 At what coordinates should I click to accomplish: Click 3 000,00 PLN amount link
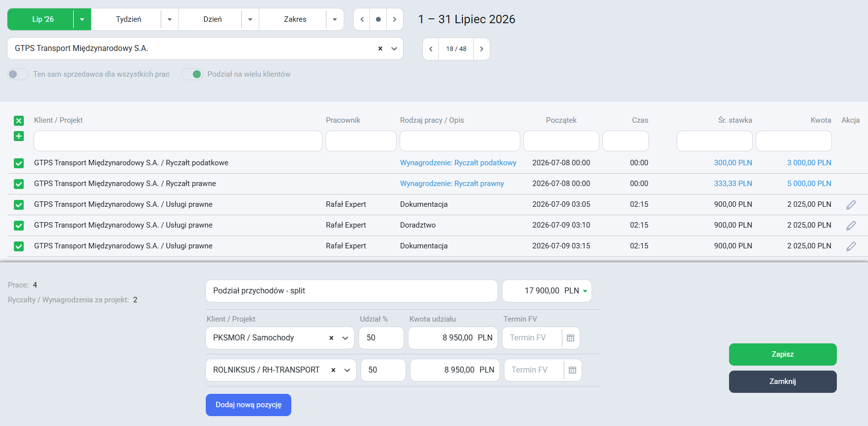[x=809, y=163]
